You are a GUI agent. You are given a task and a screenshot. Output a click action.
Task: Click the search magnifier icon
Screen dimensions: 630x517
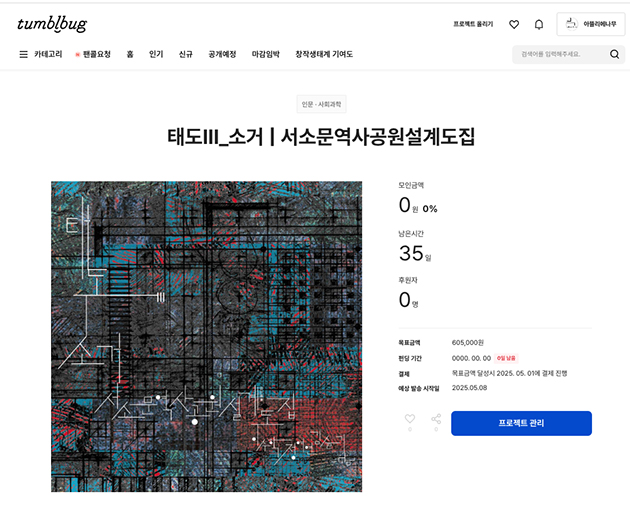[x=614, y=54]
